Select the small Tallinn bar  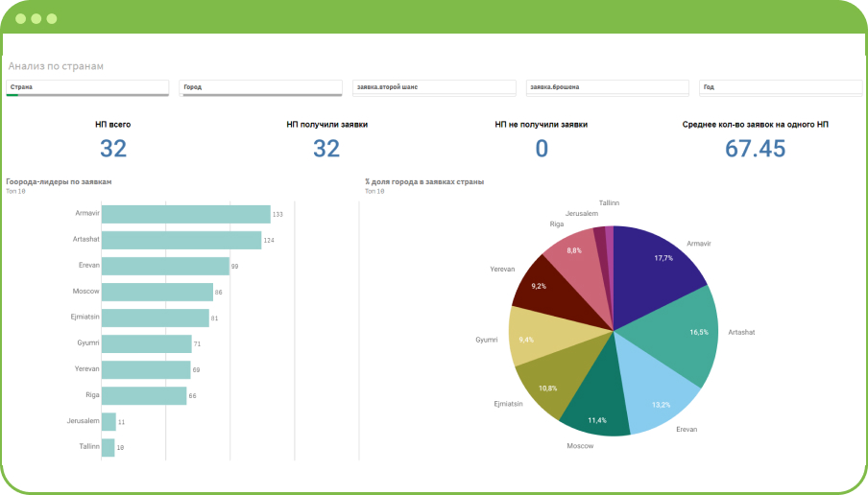[108, 447]
